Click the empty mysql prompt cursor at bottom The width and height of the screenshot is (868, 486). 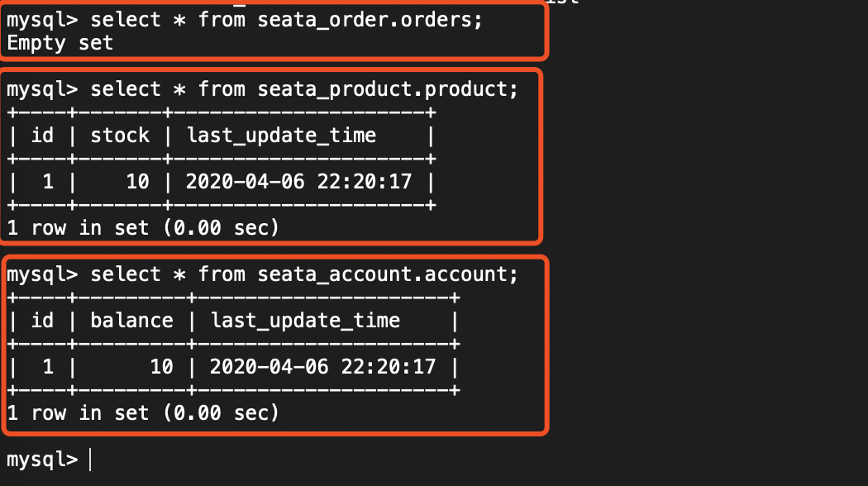tap(89, 460)
